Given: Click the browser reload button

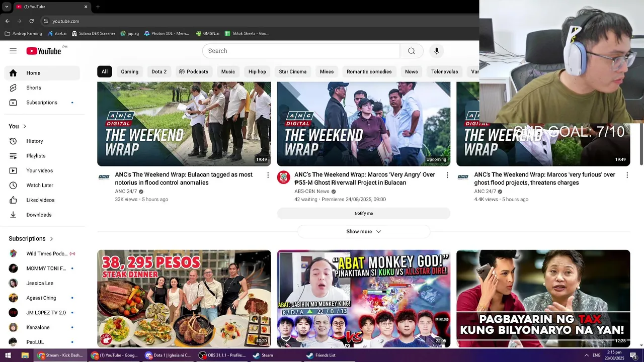Looking at the screenshot, I should (x=31, y=21).
